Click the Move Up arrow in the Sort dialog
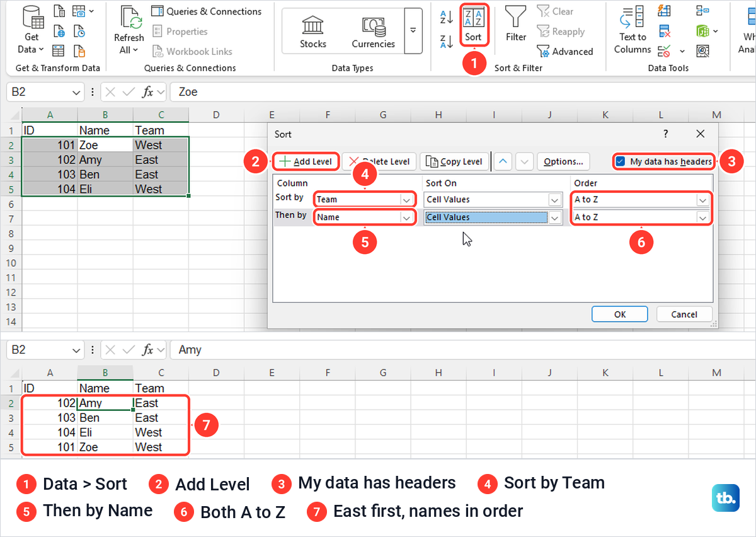 coord(503,161)
